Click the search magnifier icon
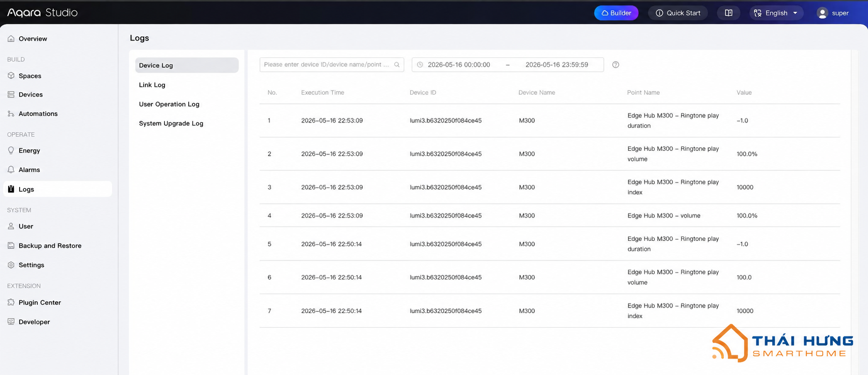The image size is (868, 375). pos(397,65)
